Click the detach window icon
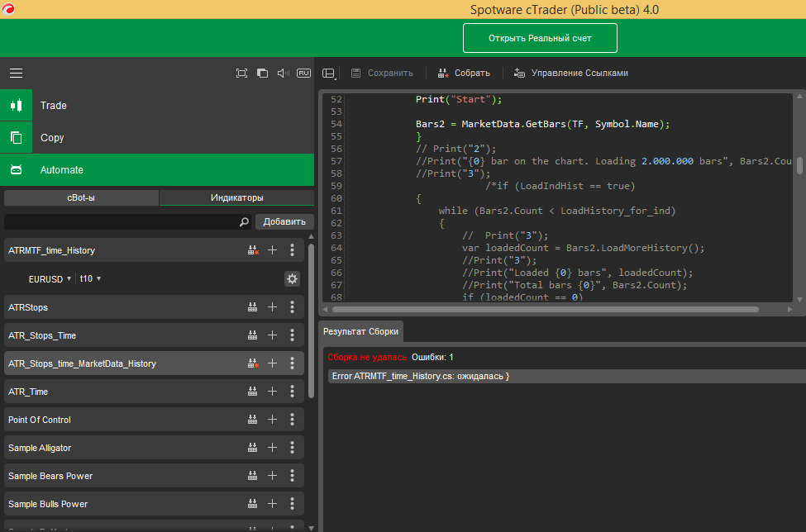Viewport: 806px width, 532px height. coord(262,73)
